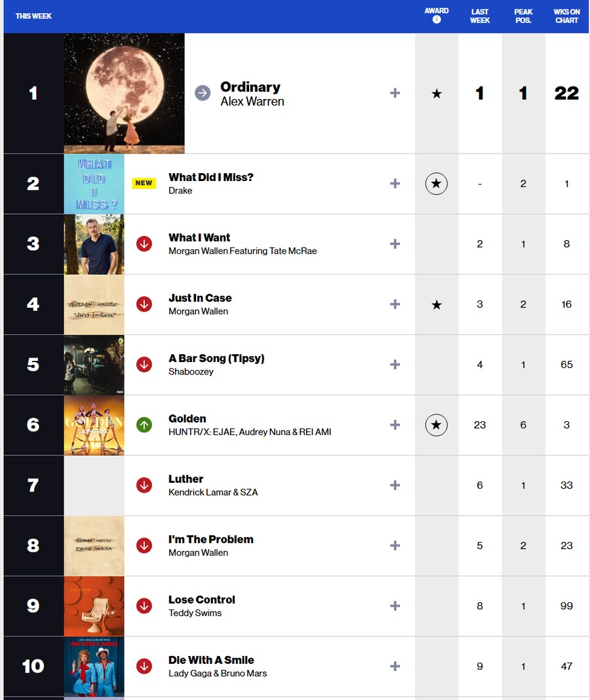This screenshot has height=700, width=590.
Task: Click the green up arrow beside Golden
Action: coord(144,425)
